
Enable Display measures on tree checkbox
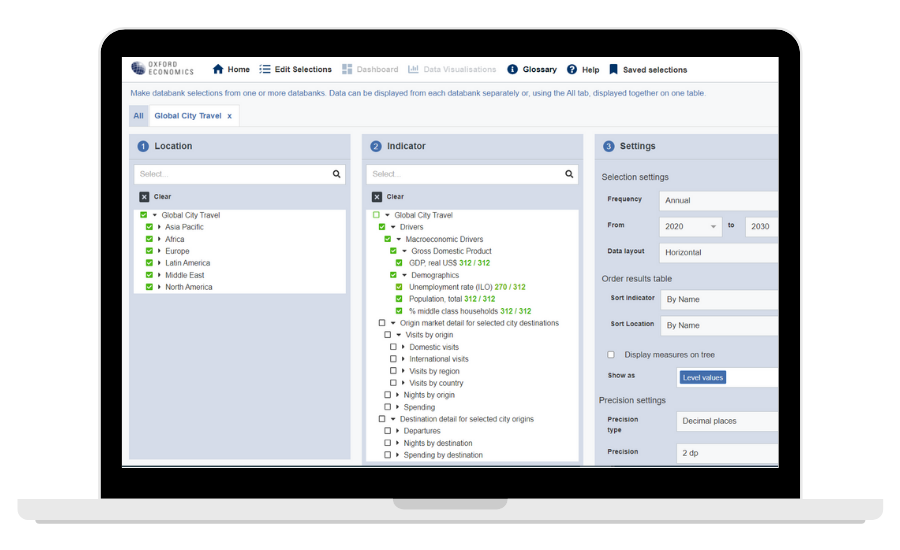(x=611, y=355)
